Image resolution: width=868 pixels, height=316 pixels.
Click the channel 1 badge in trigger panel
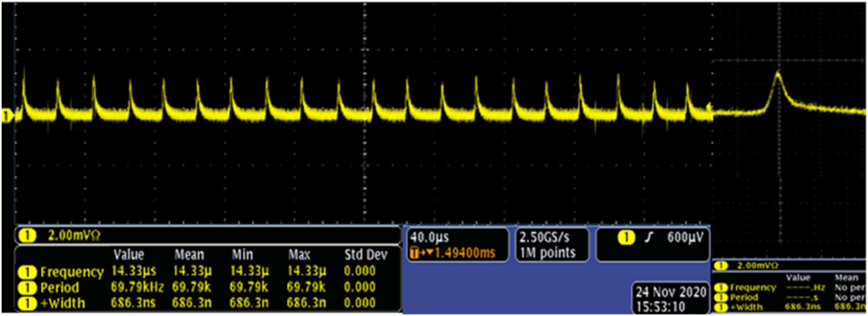(626, 238)
